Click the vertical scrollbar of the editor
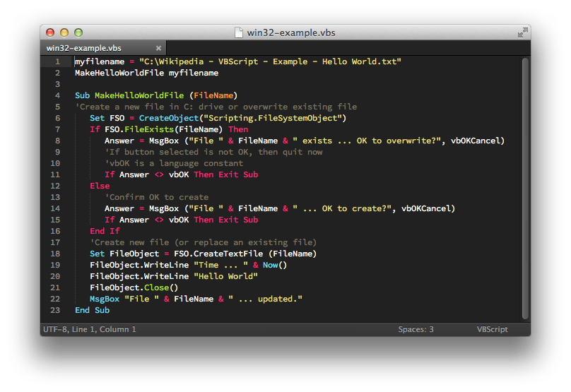Screen dimensions: 571x392 pyautogui.click(x=525, y=189)
